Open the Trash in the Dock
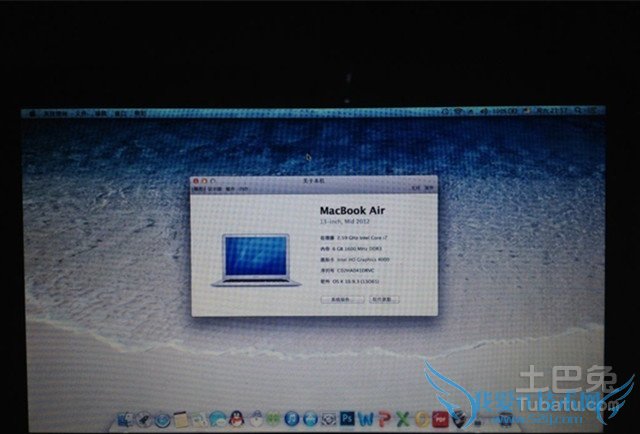The height and width of the screenshot is (434, 640). click(506, 419)
